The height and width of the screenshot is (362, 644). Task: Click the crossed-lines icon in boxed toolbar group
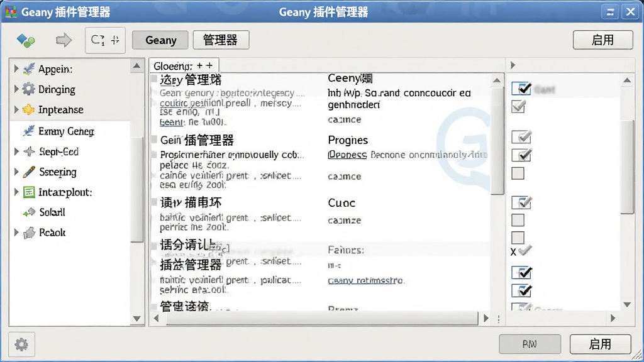click(116, 40)
